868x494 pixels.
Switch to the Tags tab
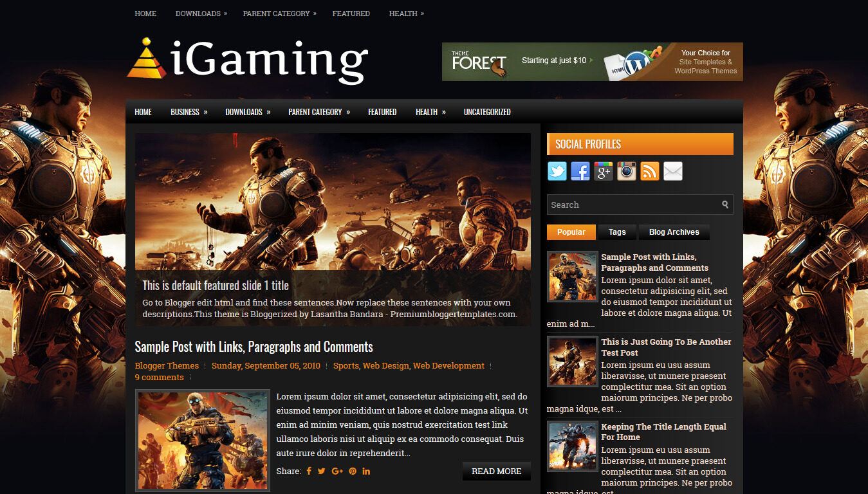click(x=617, y=232)
